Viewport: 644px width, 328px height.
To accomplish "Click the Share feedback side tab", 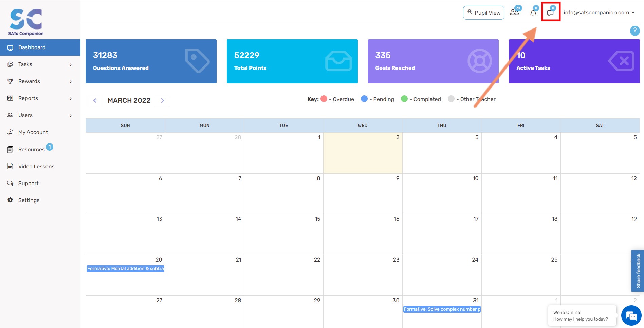I will [x=638, y=271].
